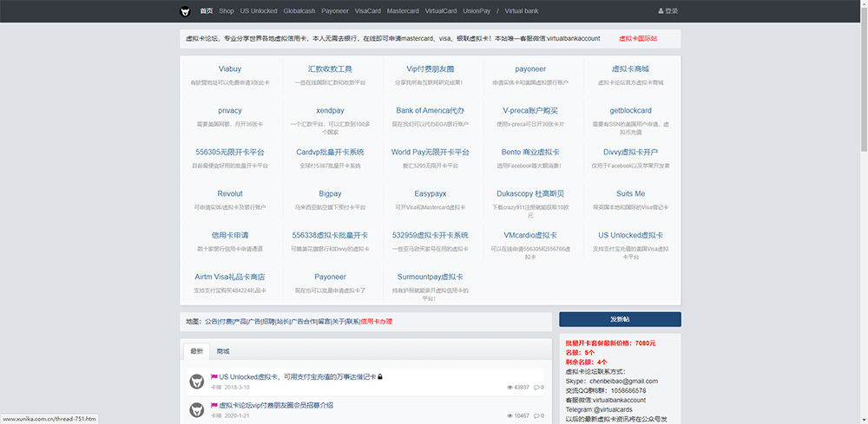The width and height of the screenshot is (868, 424).
Task: Click the avatar next to the US Unlocked虚拟卡 thread
Action: pos(196,381)
